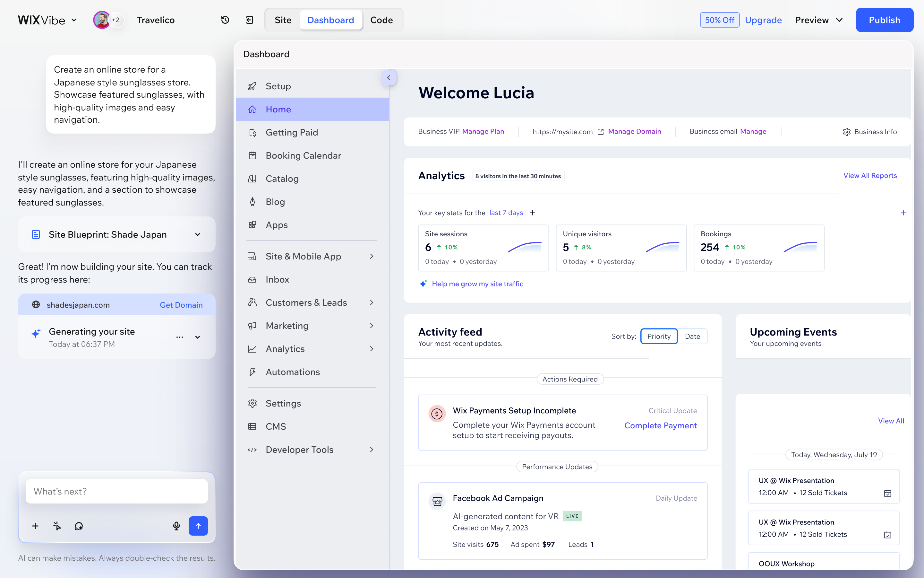Add a key stat with the plus at far right

coord(903,213)
